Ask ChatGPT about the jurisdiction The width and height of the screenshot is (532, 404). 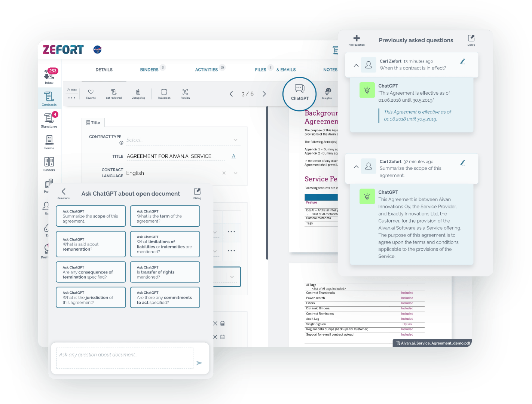(91, 297)
